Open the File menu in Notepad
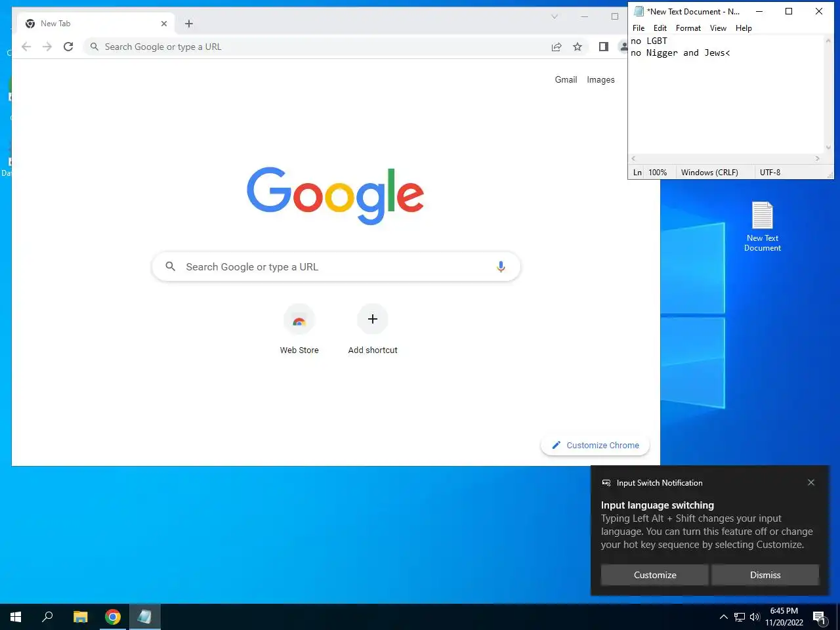Image resolution: width=840 pixels, height=630 pixels. (639, 28)
